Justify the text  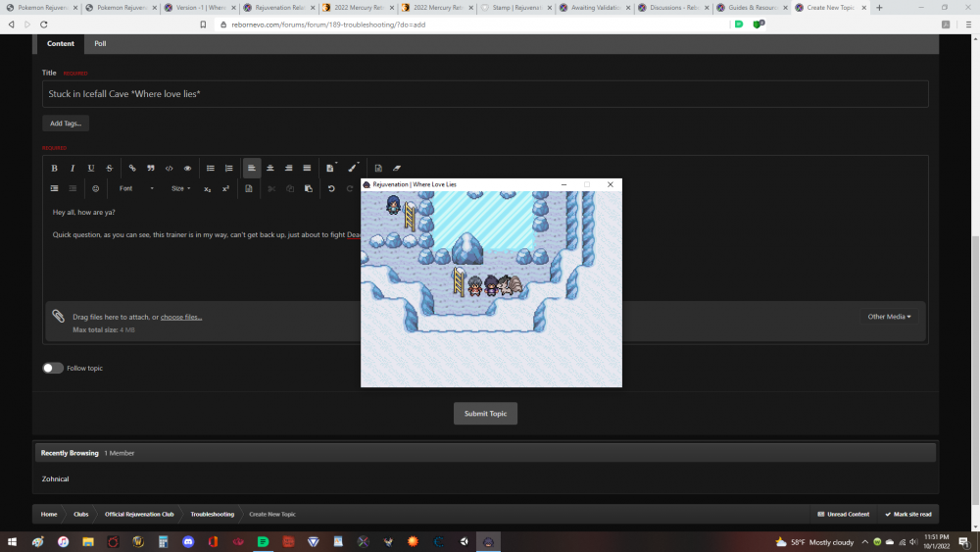[x=307, y=169]
